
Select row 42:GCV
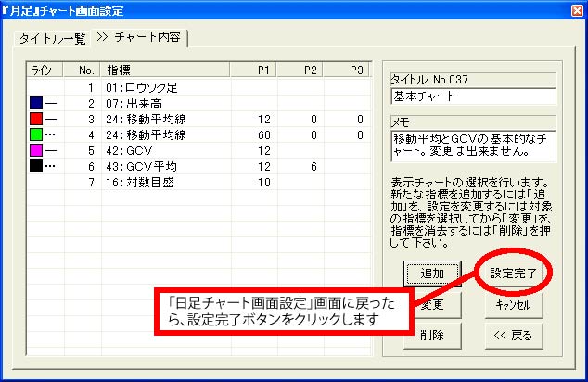pos(199,151)
